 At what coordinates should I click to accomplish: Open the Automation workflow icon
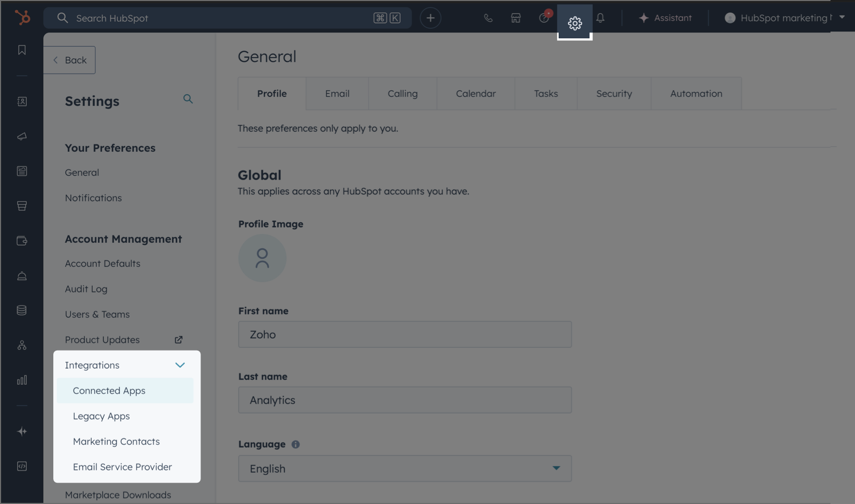click(22, 345)
